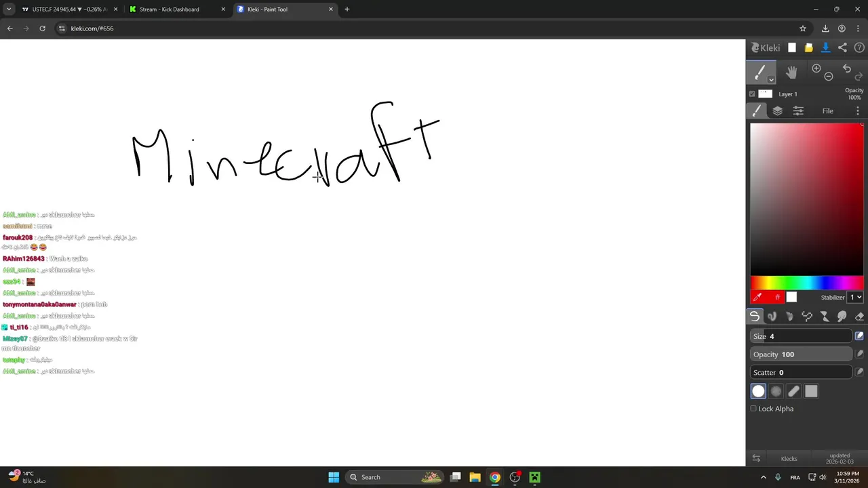Open the Stabilizer level dropdown
This screenshot has width=868, height=488.
pos(856,297)
